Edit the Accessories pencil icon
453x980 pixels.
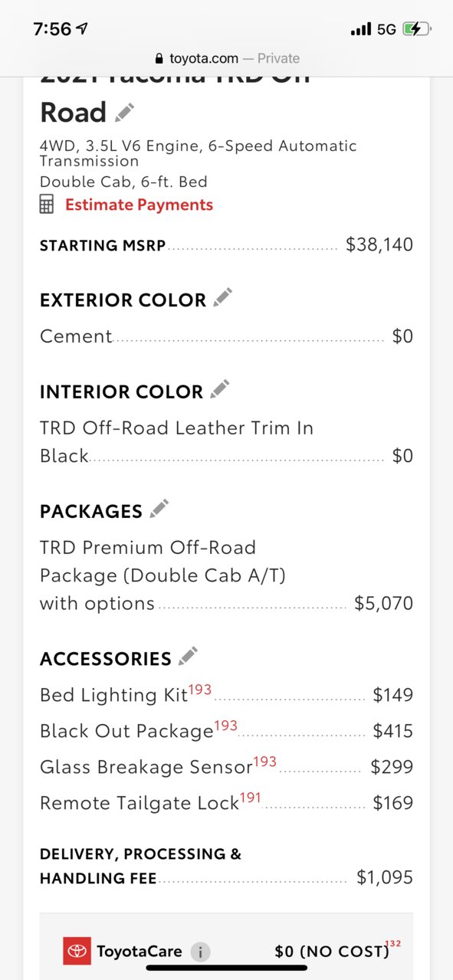point(188,656)
